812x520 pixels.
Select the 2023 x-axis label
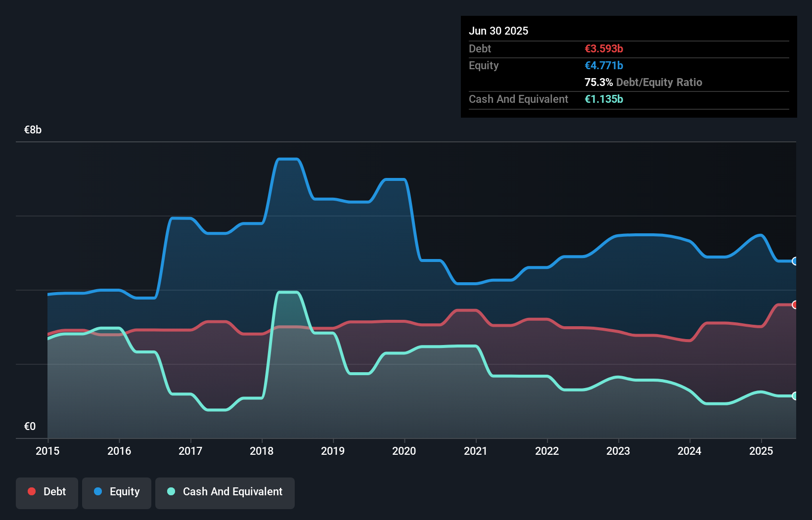tap(618, 451)
